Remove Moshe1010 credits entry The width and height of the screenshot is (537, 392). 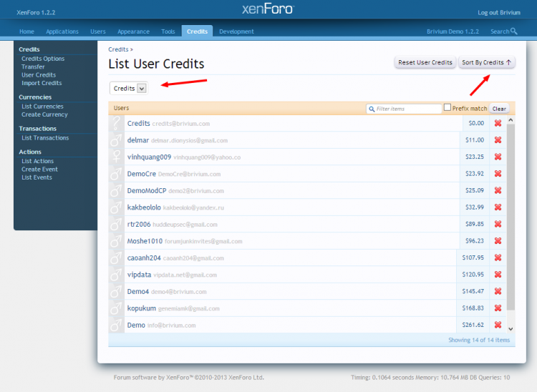click(x=498, y=241)
